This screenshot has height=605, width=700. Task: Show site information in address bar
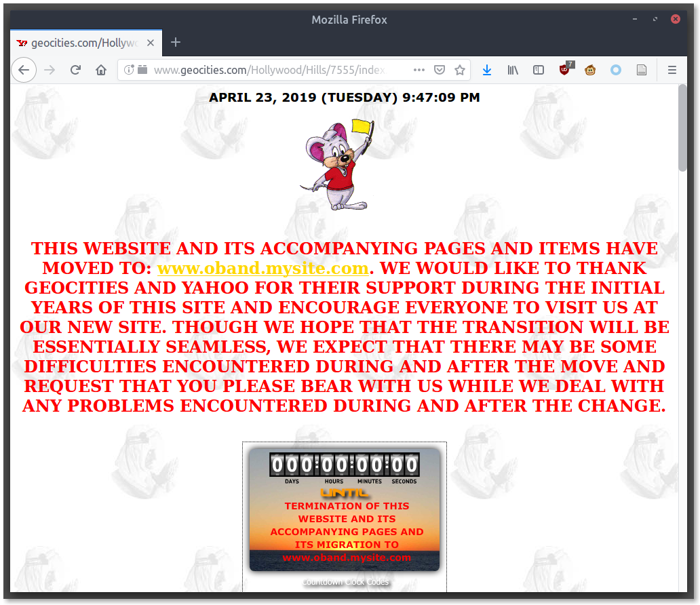point(129,70)
